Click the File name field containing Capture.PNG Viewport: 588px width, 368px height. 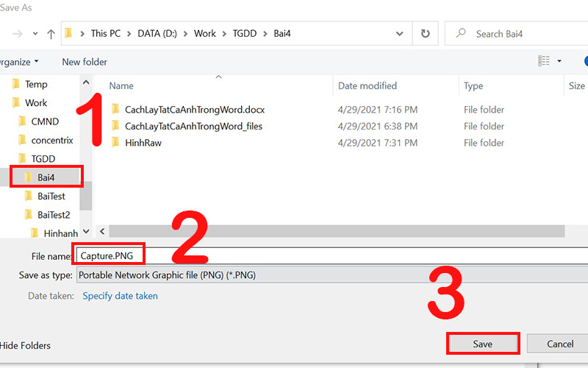pos(332,255)
